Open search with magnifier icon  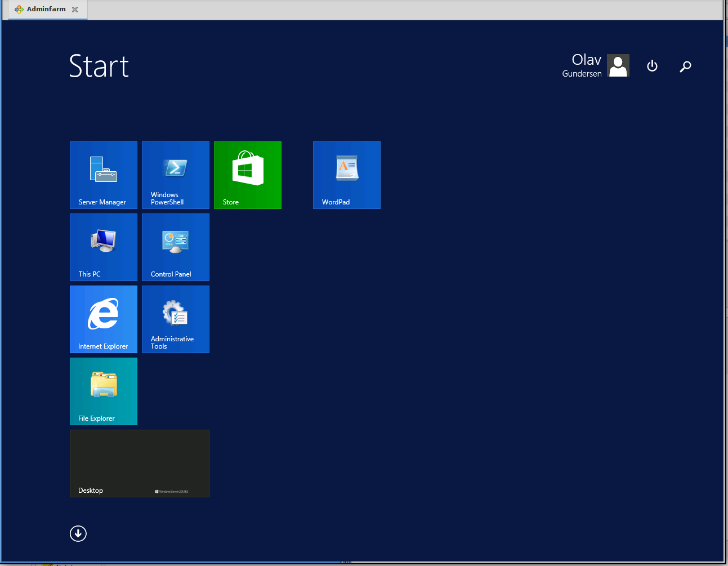click(x=685, y=66)
